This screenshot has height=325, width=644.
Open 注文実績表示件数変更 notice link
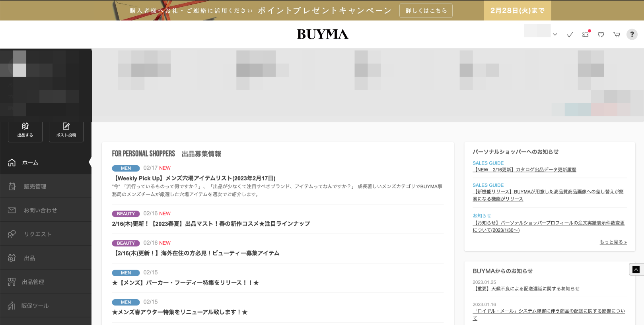point(549,226)
